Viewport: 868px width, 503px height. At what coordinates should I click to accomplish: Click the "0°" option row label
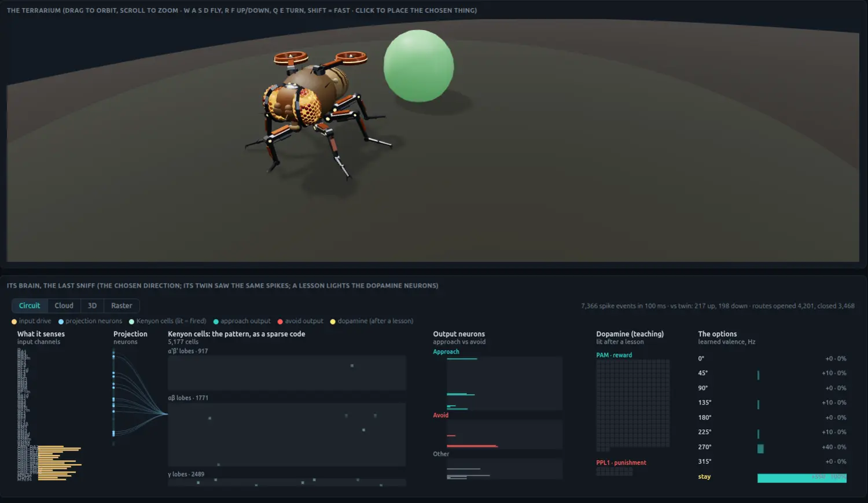point(701,359)
